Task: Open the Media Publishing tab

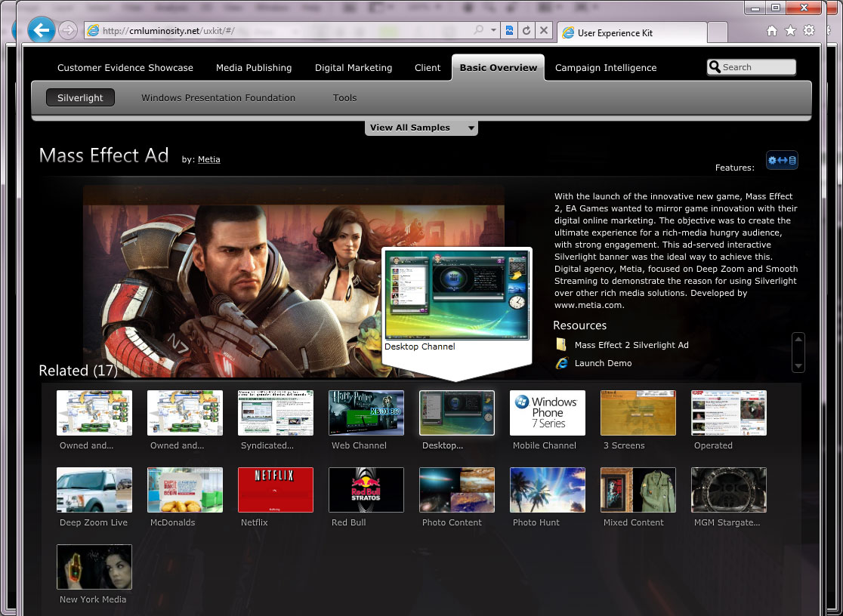Action: 254,68
